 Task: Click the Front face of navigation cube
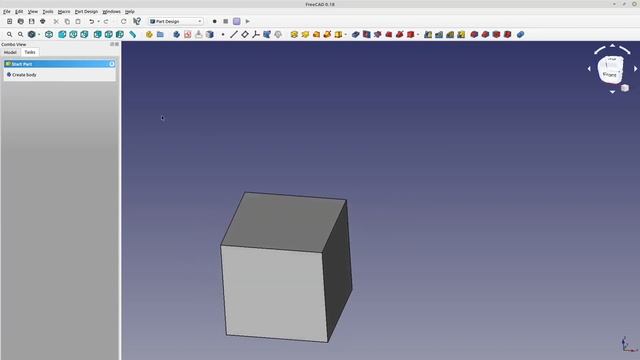609,75
